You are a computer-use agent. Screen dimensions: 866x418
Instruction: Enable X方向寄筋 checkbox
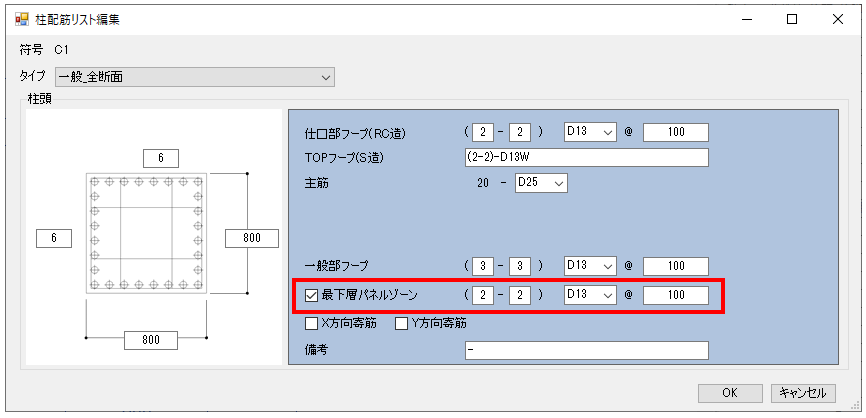point(311,324)
